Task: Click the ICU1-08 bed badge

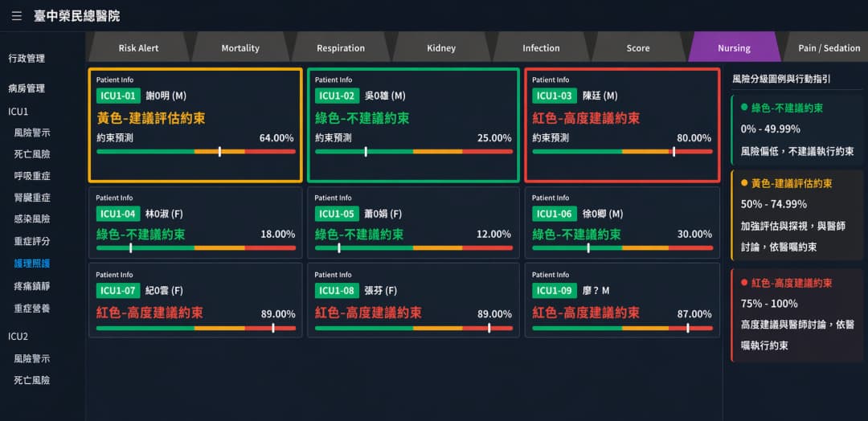Action: pos(337,290)
